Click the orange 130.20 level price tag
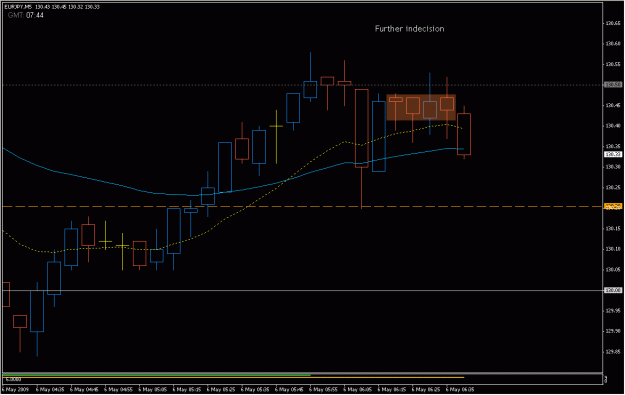Screen dimensions: 625x395 click(x=613, y=206)
